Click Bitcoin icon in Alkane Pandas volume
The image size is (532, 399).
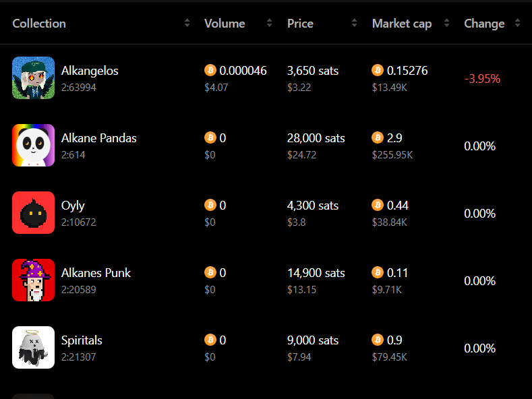(x=210, y=137)
